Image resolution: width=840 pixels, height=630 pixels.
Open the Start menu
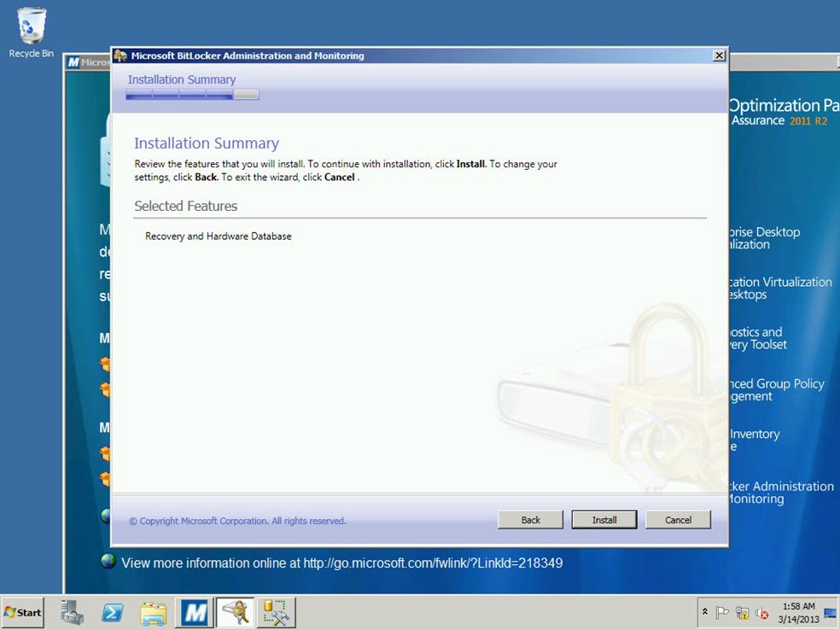[22, 612]
